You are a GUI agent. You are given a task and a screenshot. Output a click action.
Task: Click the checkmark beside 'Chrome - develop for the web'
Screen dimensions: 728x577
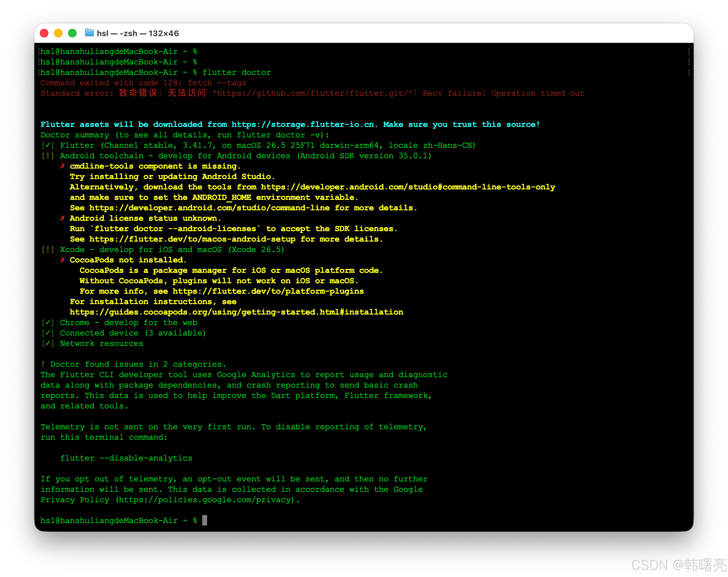point(47,323)
